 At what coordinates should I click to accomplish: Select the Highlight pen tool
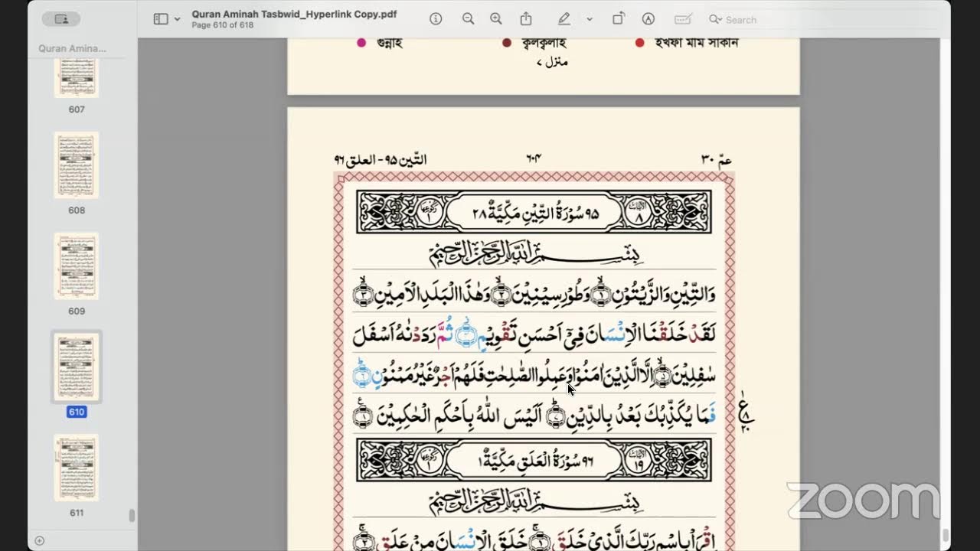[564, 19]
